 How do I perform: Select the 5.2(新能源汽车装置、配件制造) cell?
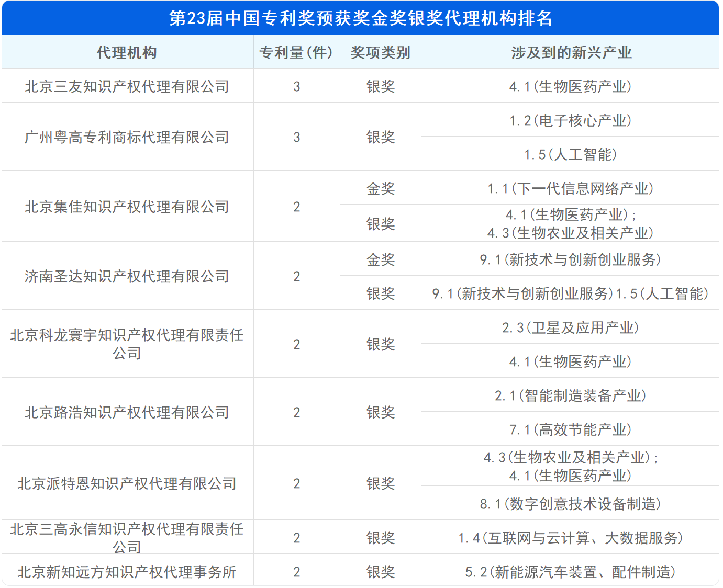click(570, 571)
